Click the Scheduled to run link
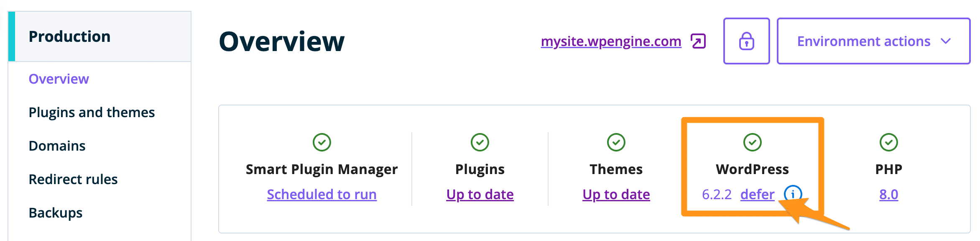 [x=322, y=194]
